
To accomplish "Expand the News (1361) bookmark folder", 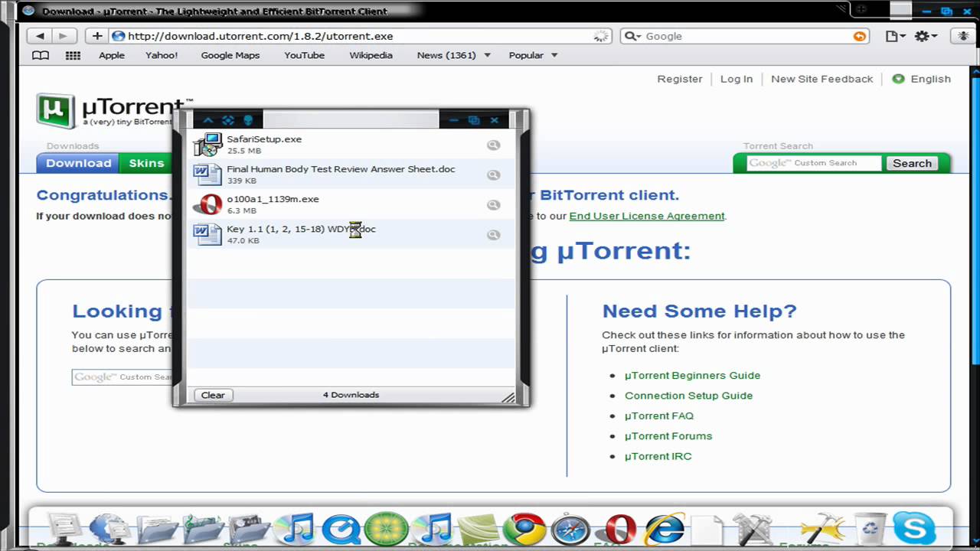I will tap(454, 55).
